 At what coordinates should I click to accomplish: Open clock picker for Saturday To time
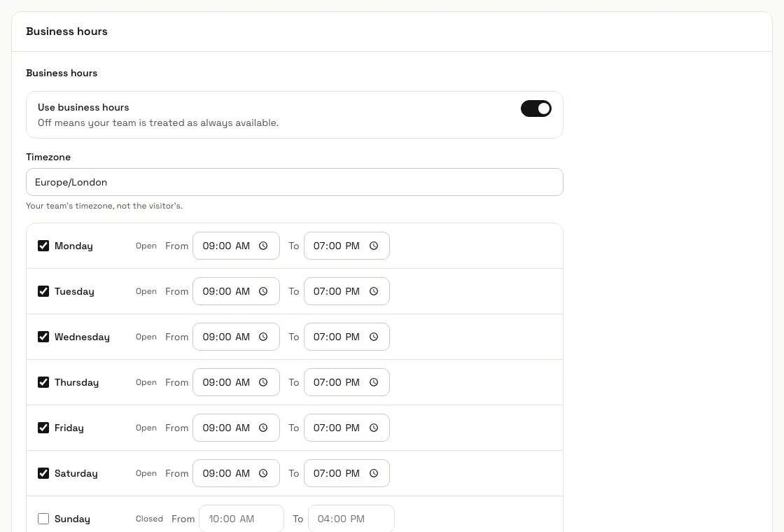374,473
